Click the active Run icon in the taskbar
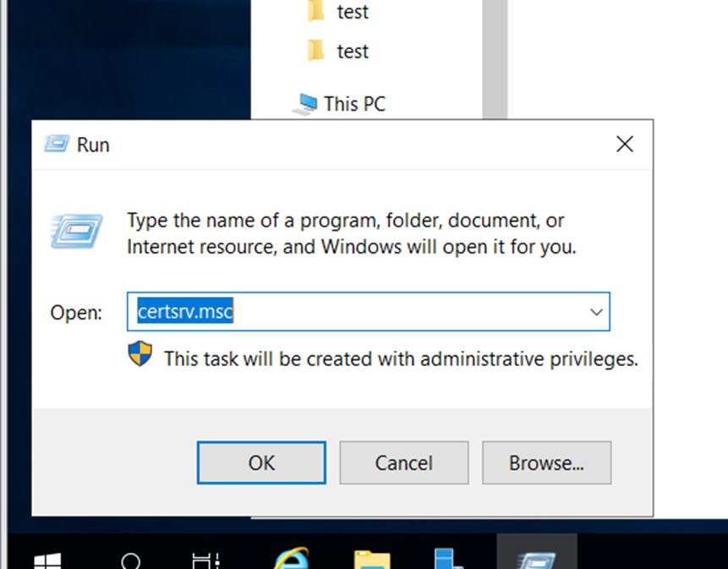This screenshot has width=728, height=569. click(536, 558)
